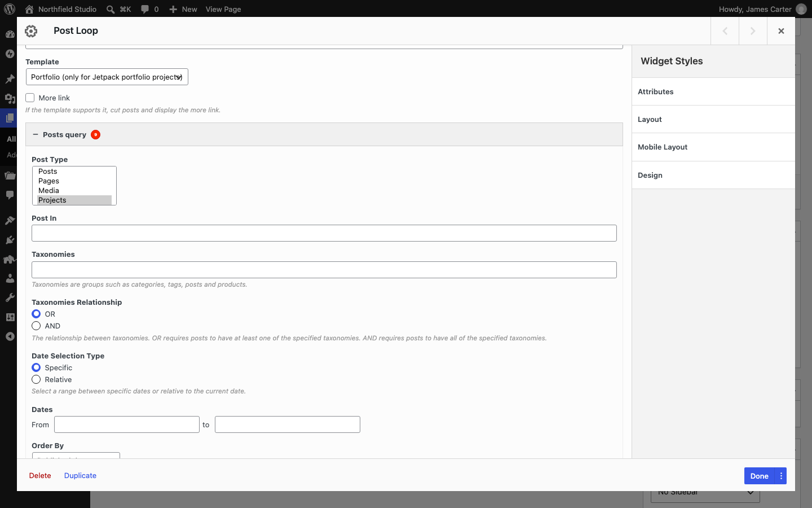Open Users person sidebar icon
Viewport: 812px width, 508px height.
pos(10,278)
